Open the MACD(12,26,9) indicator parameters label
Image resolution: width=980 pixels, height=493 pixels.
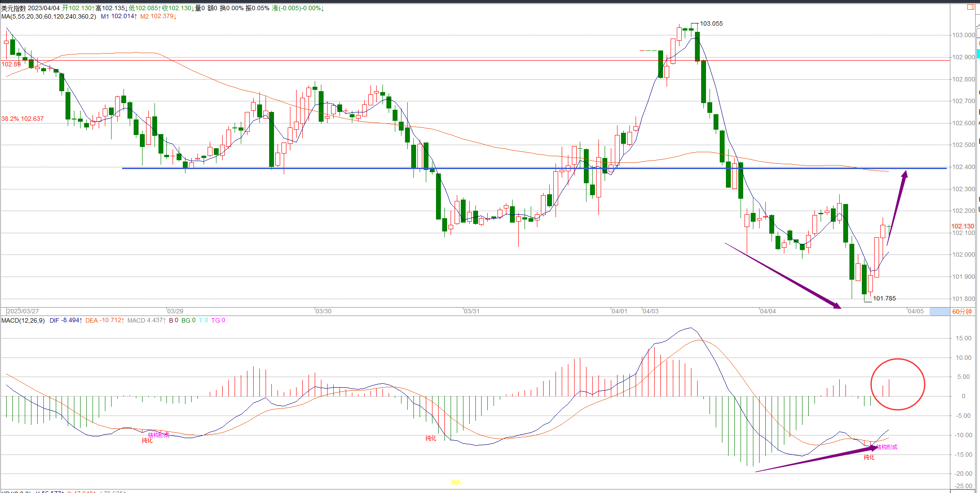point(23,320)
